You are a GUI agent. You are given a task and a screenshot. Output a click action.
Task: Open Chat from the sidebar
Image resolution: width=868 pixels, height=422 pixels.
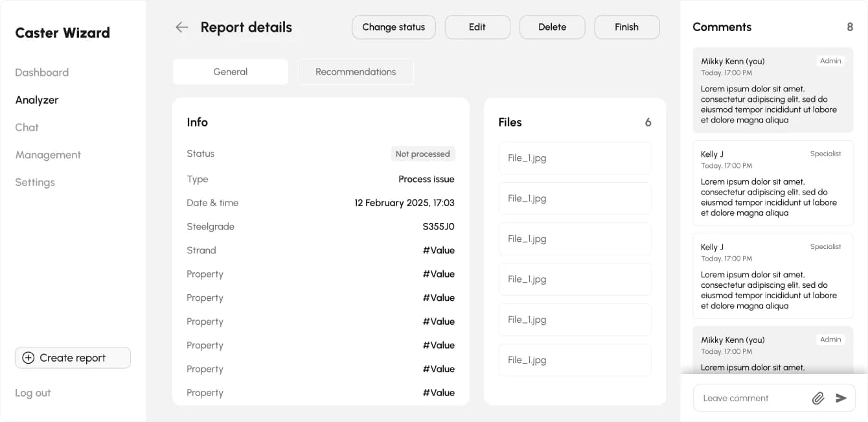click(x=27, y=127)
